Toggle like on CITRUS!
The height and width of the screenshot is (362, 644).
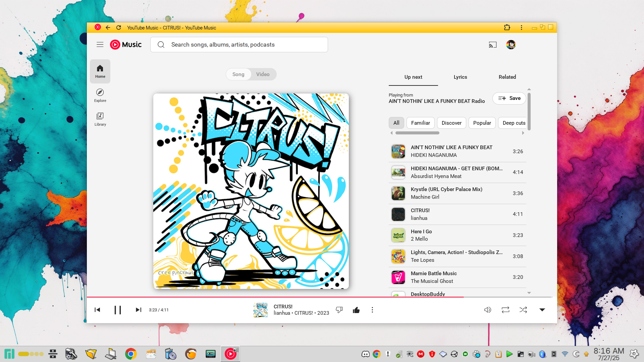click(356, 310)
